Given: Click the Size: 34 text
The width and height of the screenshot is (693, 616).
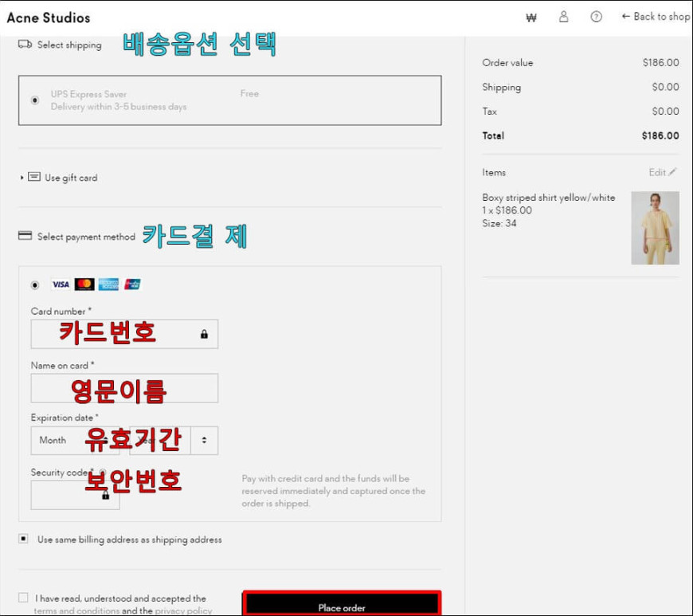Looking at the screenshot, I should (499, 223).
